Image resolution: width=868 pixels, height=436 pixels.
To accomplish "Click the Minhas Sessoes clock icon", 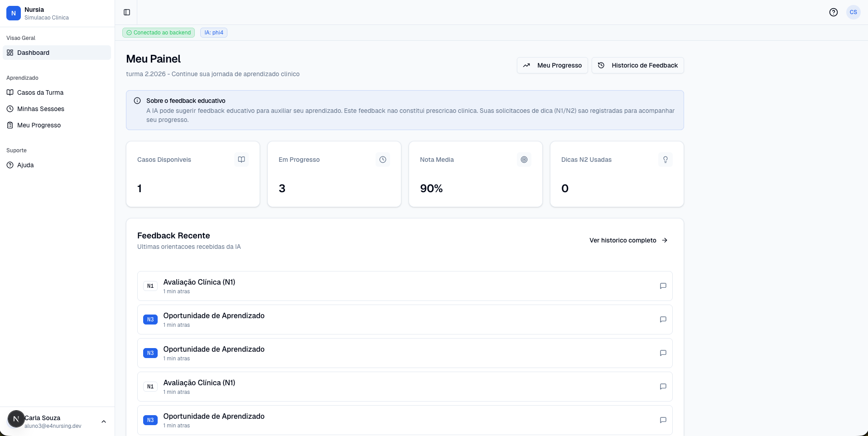I will point(10,109).
